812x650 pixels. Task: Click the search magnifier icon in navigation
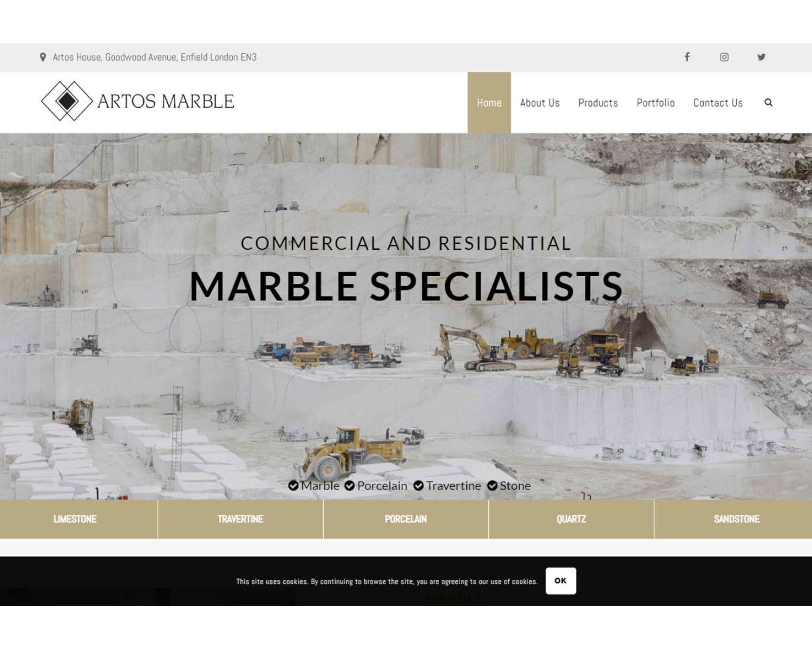pyautogui.click(x=768, y=102)
